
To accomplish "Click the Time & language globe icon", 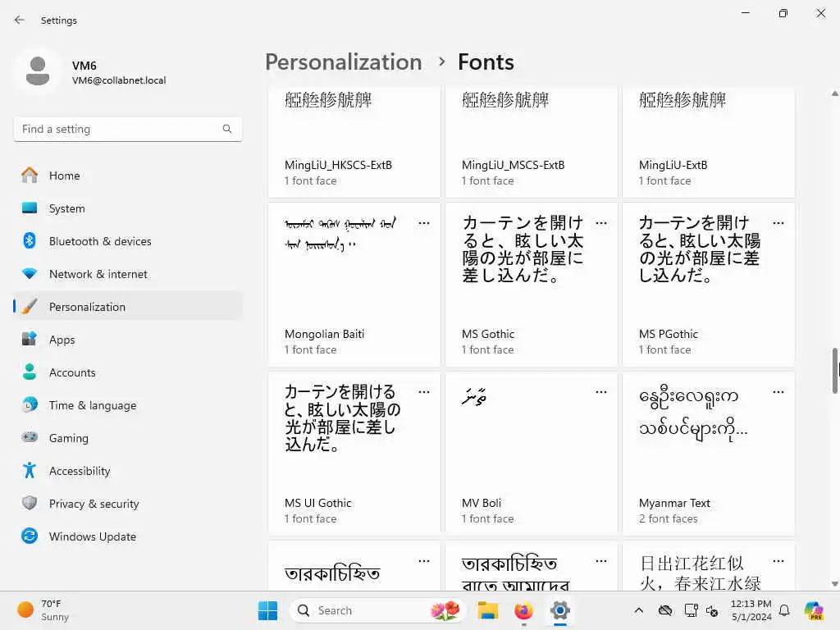I will point(30,404).
